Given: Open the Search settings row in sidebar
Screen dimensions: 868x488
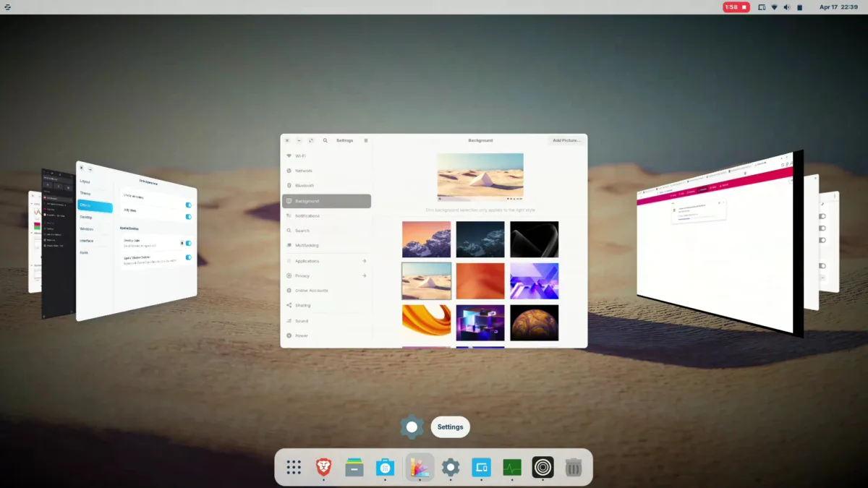Looking at the screenshot, I should pos(326,231).
